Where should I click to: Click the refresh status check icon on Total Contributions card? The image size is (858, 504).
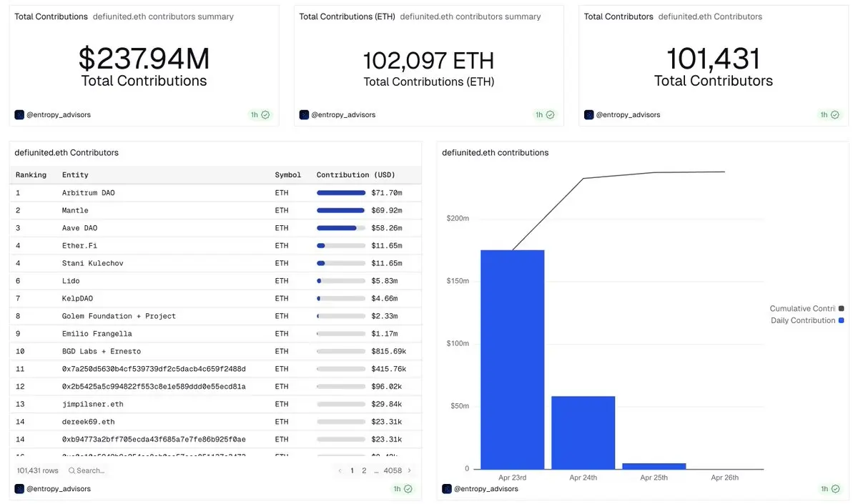tap(266, 114)
